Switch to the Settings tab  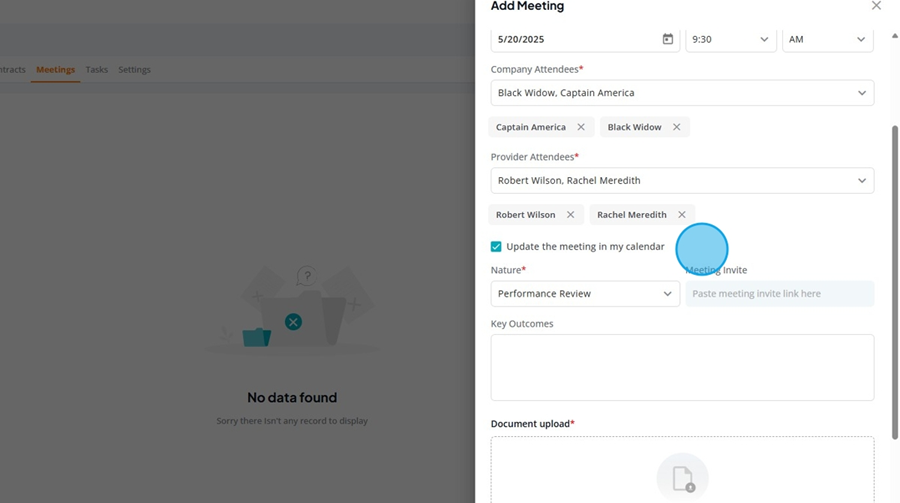tap(134, 69)
